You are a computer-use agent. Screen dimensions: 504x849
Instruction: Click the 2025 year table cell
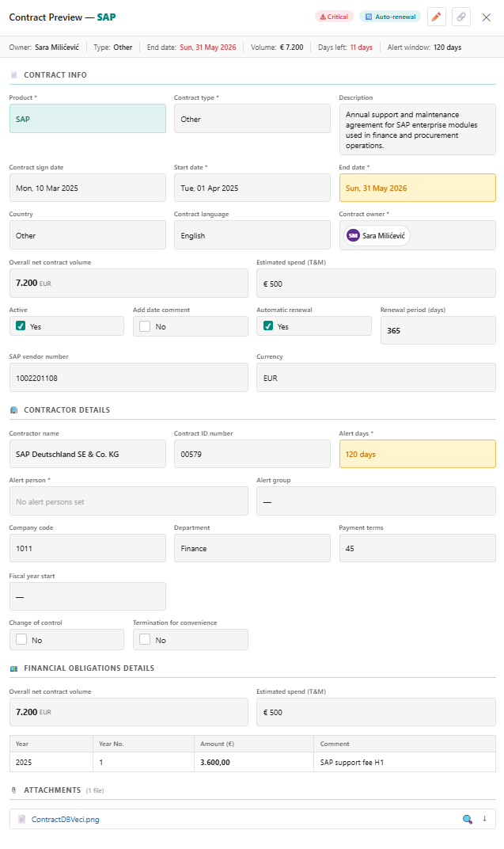pyautogui.click(x=51, y=762)
